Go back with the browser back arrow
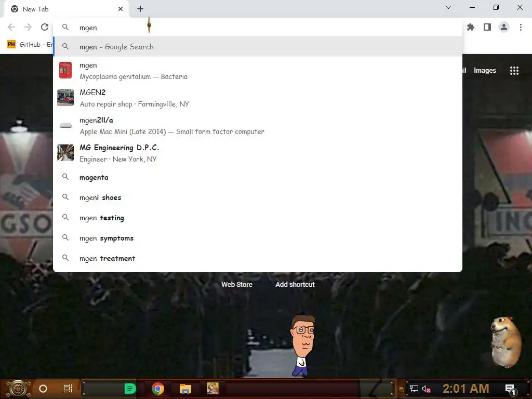This screenshot has width=532, height=399. pos(11,27)
